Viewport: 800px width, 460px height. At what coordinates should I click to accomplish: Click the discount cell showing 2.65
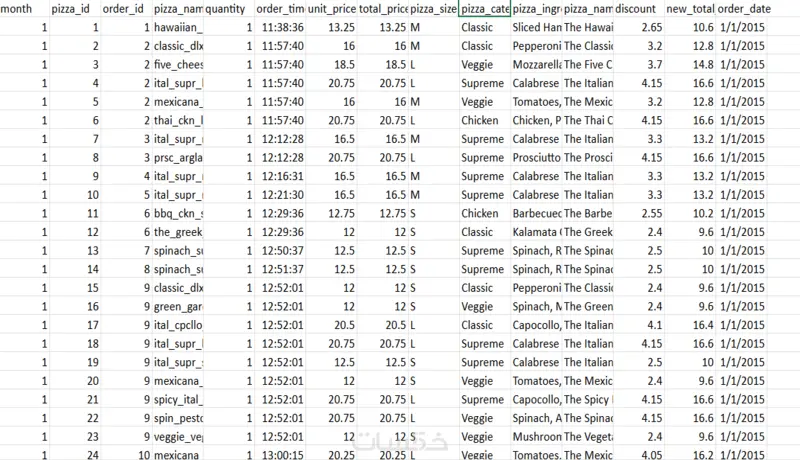click(x=647, y=27)
